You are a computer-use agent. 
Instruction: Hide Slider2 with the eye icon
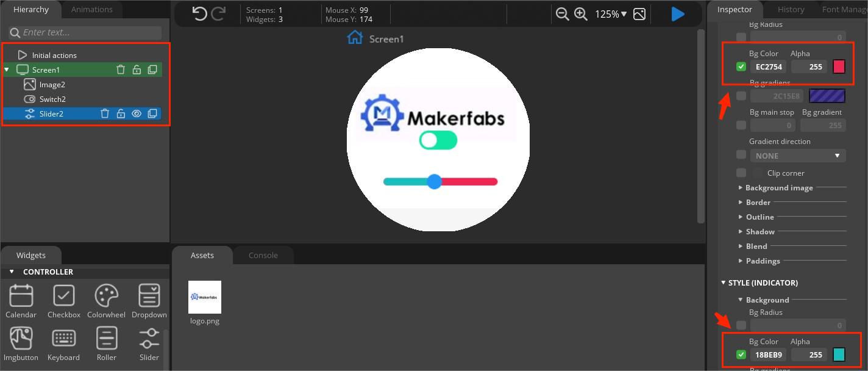tap(137, 113)
